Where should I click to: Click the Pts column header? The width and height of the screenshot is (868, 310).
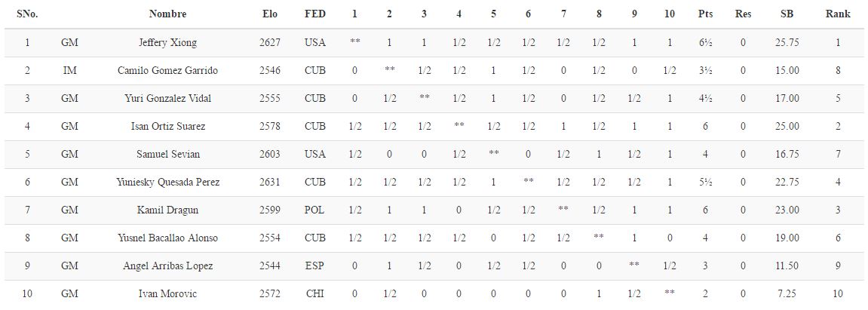(x=706, y=14)
